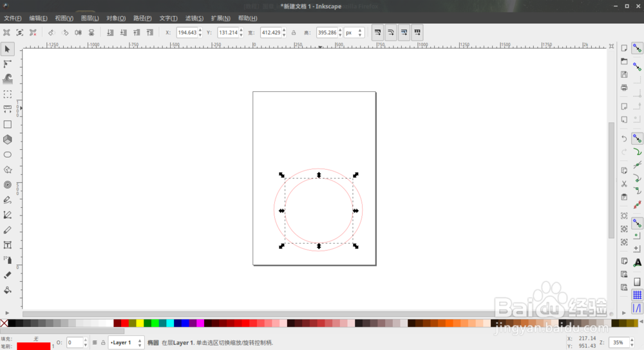Select the ellipse tool
The width and height of the screenshot is (644, 350).
pyautogui.click(x=7, y=154)
